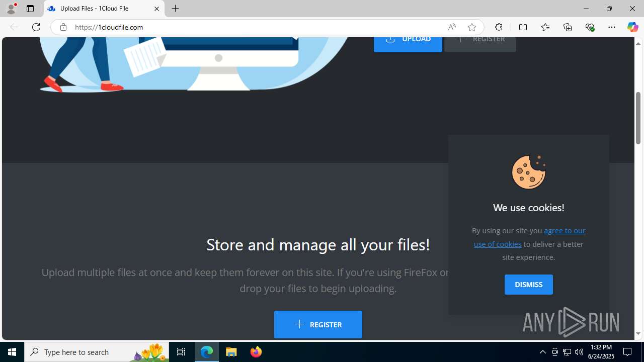The image size is (644, 362).
Task: Open the volume control tray icon
Action: pos(579,352)
